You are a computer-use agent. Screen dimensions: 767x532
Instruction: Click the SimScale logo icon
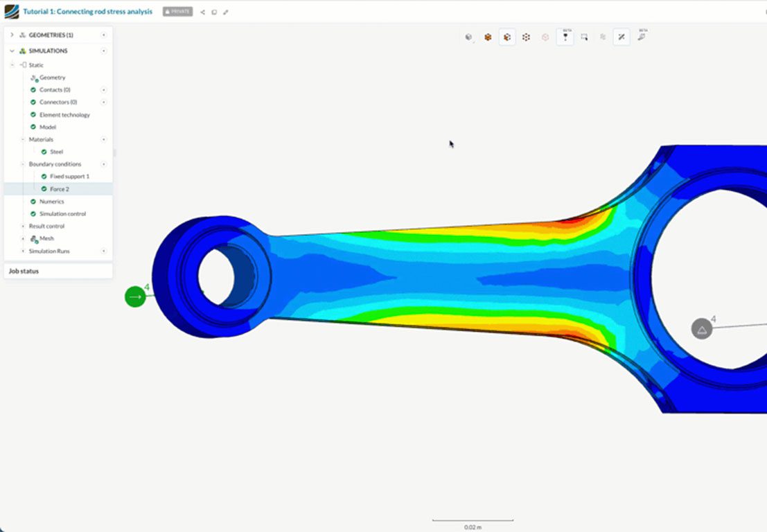tap(11, 12)
